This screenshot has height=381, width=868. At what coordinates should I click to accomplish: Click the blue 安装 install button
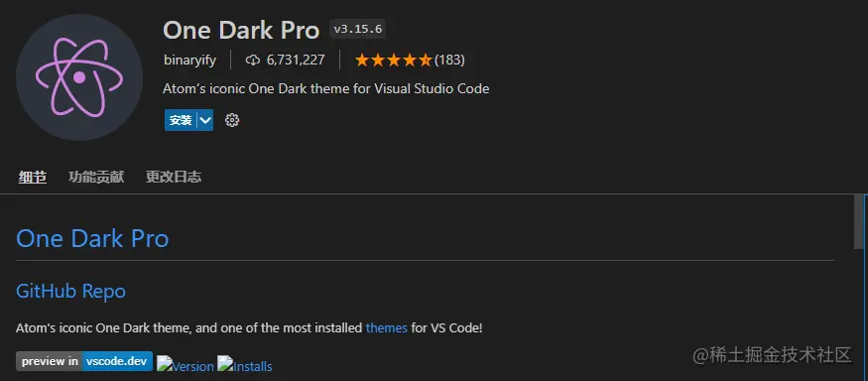coord(181,120)
